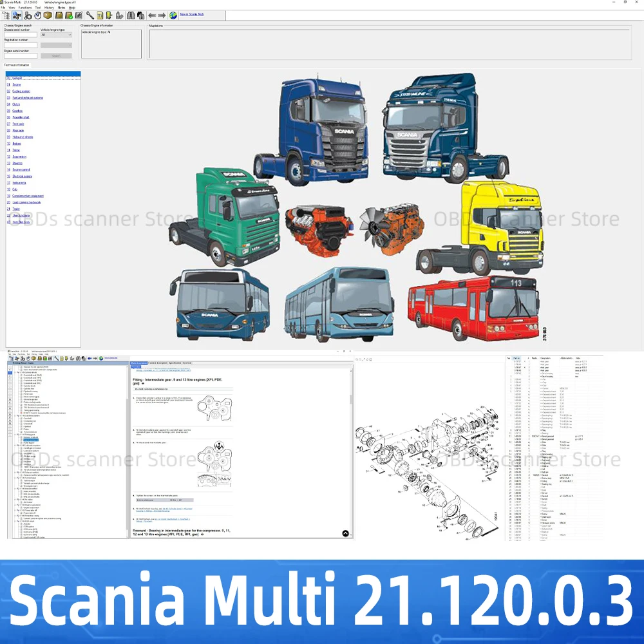Click the globe icon in main toolbar

[x=173, y=15]
